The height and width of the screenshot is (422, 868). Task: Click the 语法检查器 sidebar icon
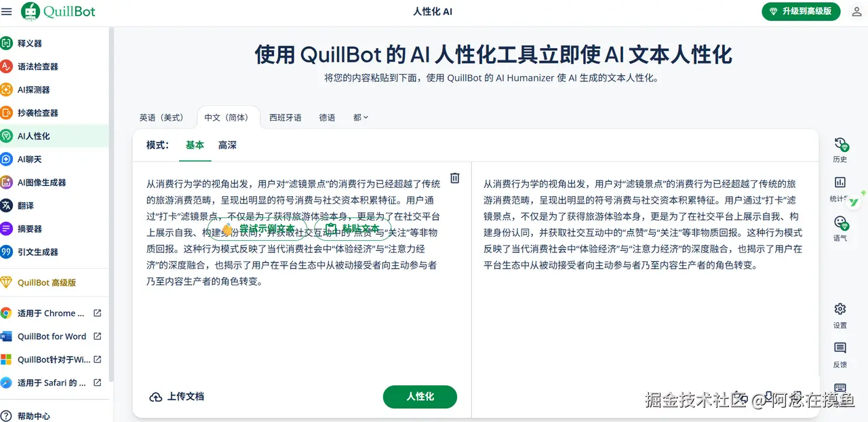6,66
